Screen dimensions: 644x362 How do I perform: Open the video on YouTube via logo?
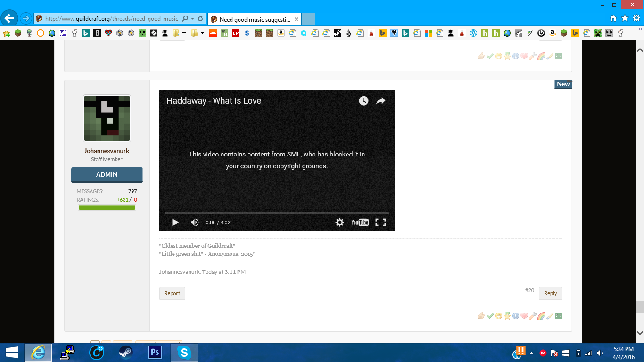pyautogui.click(x=360, y=222)
